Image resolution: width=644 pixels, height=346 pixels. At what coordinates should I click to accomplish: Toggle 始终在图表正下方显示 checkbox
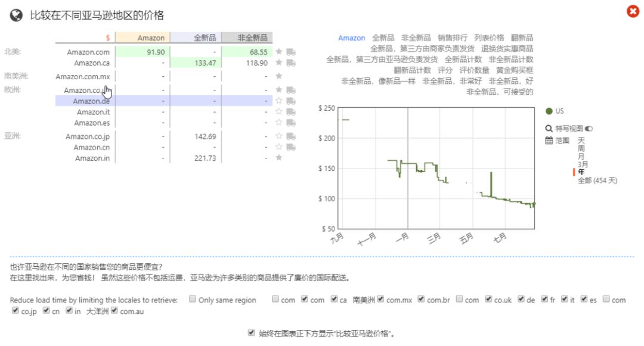coord(252,332)
